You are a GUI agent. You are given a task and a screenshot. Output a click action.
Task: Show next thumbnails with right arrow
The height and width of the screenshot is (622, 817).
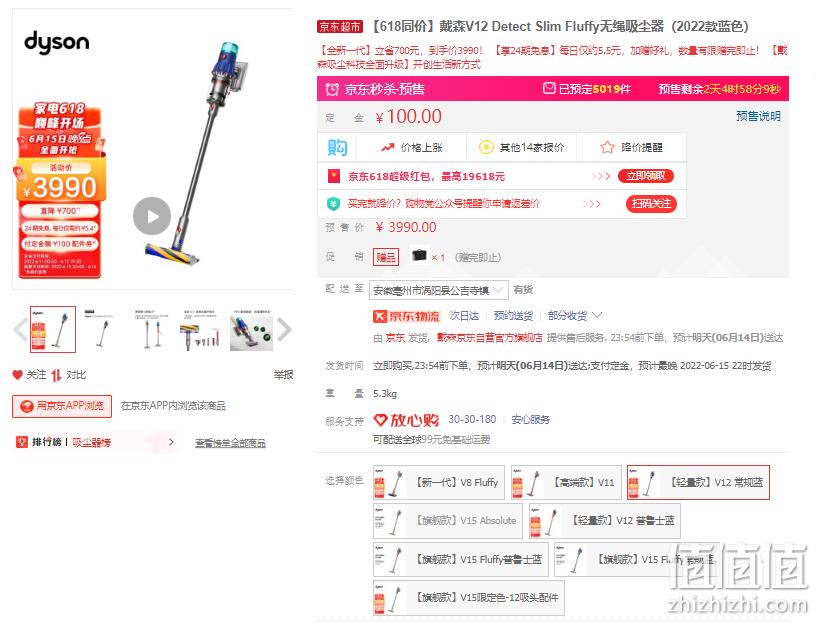pyautogui.click(x=284, y=329)
